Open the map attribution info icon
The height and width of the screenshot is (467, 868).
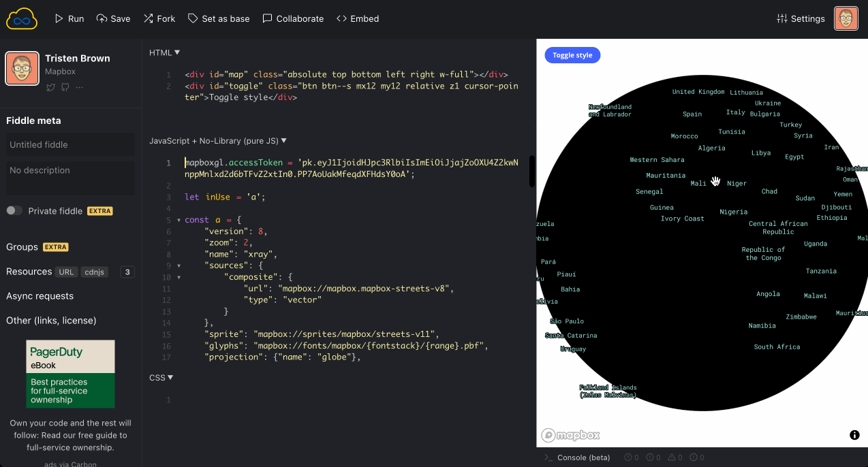click(854, 435)
